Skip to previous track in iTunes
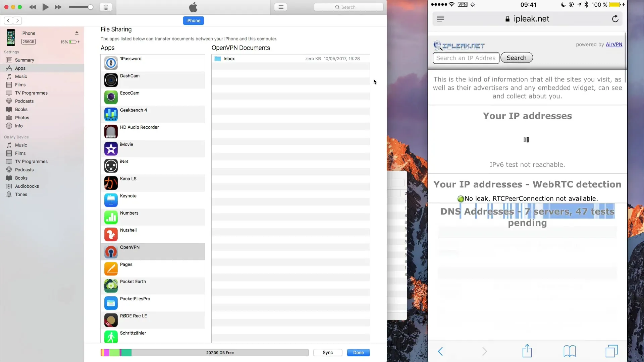 point(33,7)
